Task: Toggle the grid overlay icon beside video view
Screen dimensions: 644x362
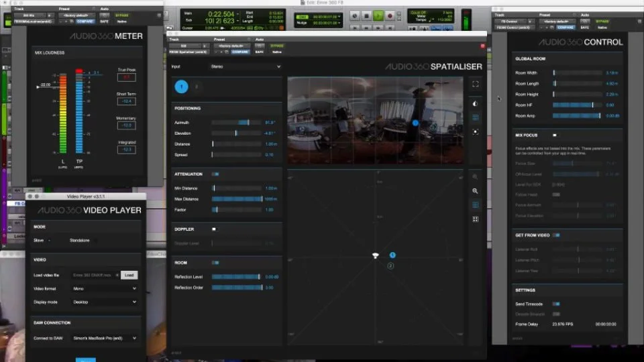Action: 475,117
